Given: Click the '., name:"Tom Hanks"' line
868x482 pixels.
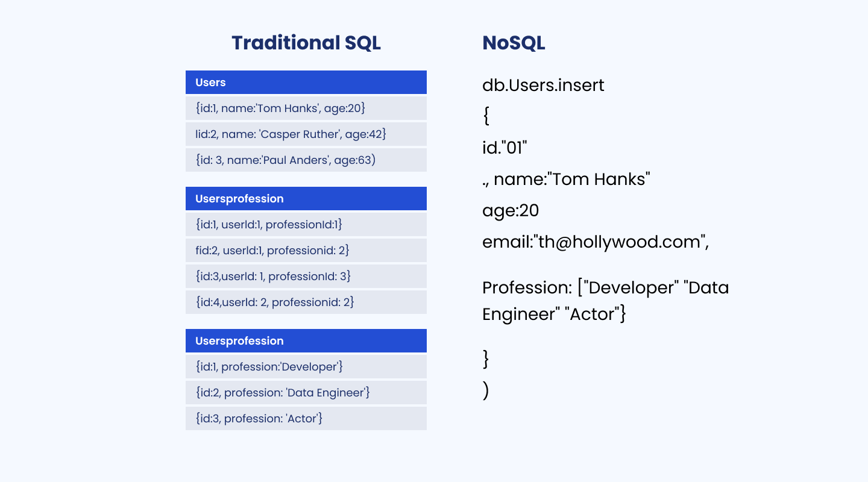Looking at the screenshot, I should pos(567,180).
